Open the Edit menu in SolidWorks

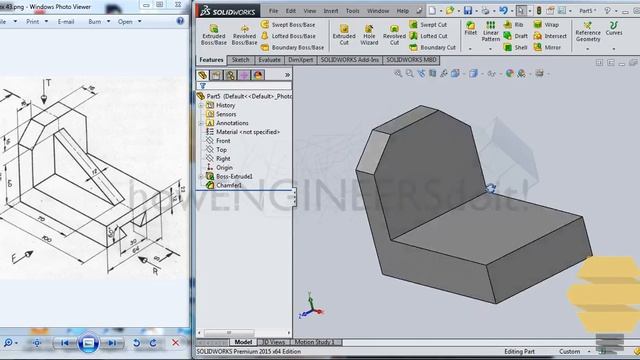click(291, 11)
